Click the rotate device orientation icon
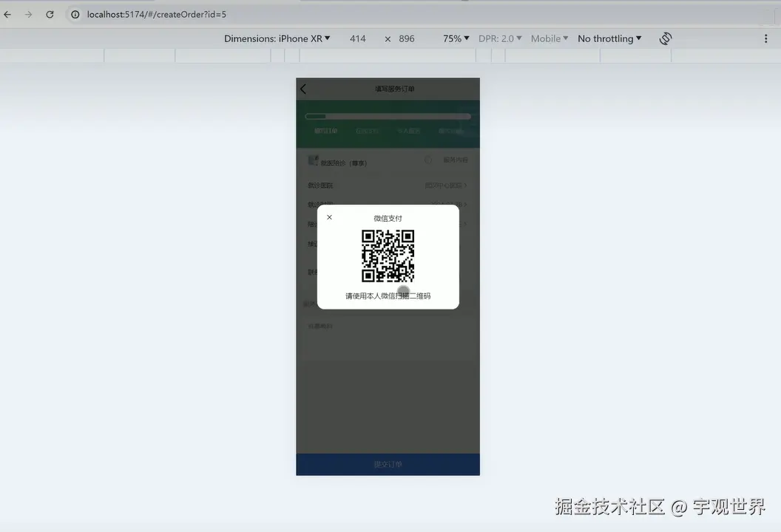This screenshot has width=781, height=532. pos(666,38)
